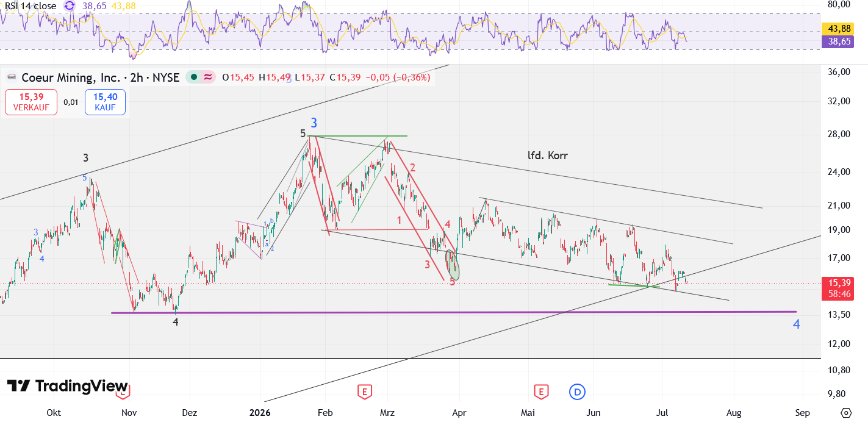Image resolution: width=868 pixels, height=422 pixels.
Task: Click the high value H15,49
Action: coord(275,77)
